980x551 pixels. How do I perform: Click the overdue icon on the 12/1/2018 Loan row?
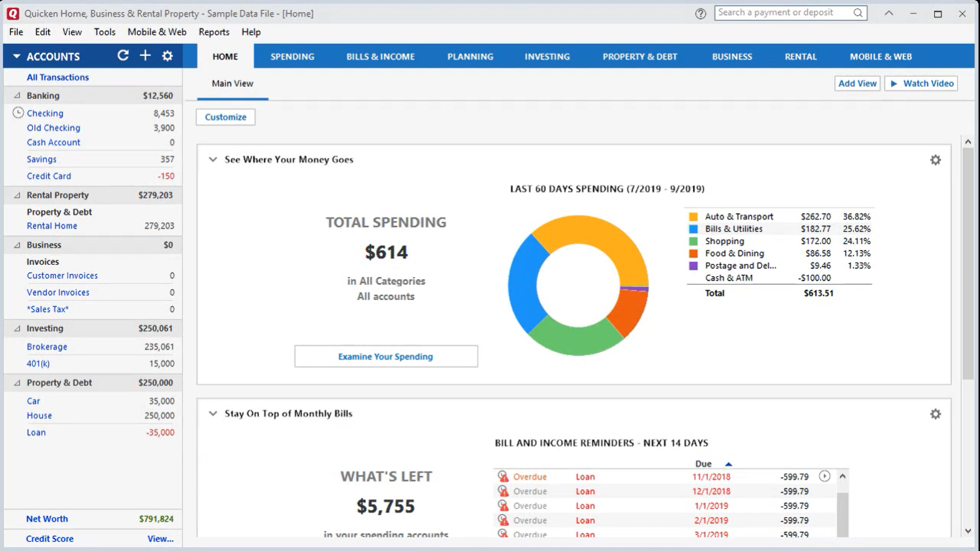(503, 491)
